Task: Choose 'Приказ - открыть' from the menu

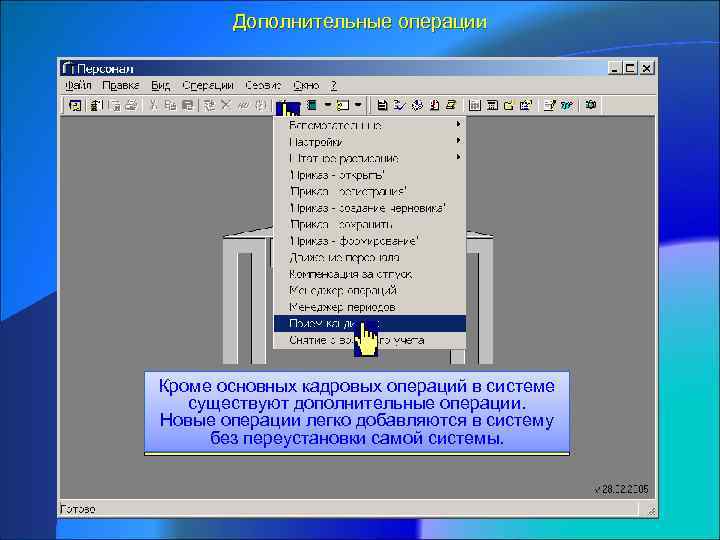Action: [370, 175]
